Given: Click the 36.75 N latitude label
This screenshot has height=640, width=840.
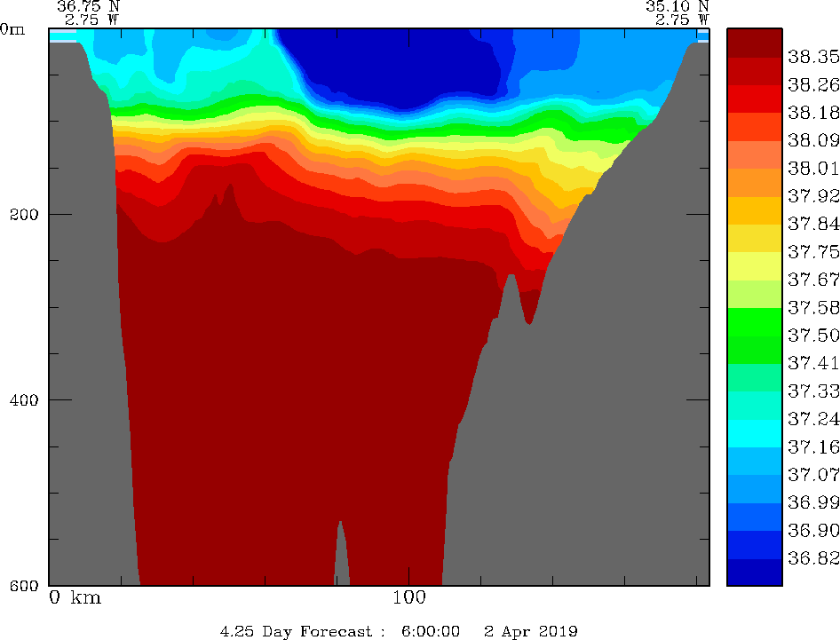Looking at the screenshot, I should pyautogui.click(x=89, y=6).
